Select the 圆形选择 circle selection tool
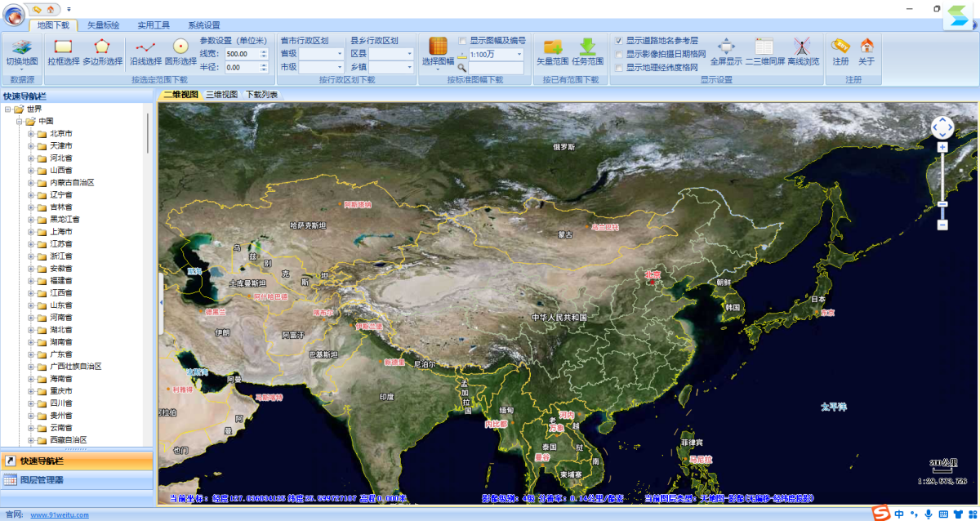The image size is (980, 521). (x=180, y=53)
